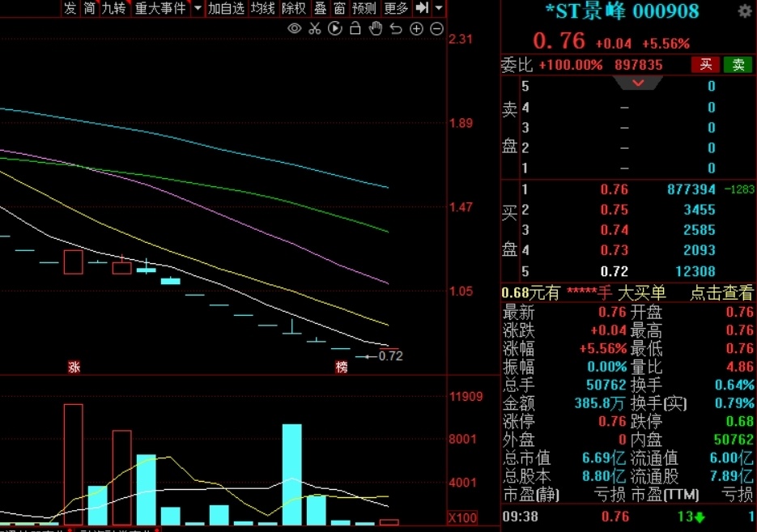Click 量比 value 4.86
Viewport: 757px width, 532px height.
click(740, 367)
